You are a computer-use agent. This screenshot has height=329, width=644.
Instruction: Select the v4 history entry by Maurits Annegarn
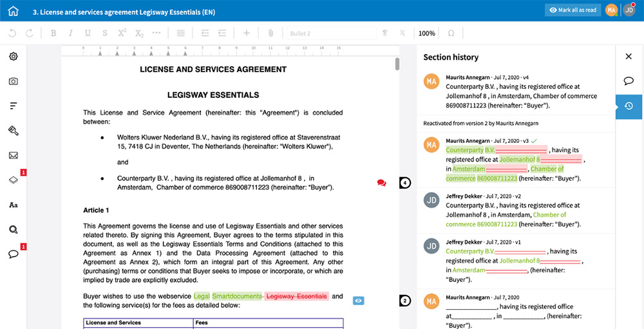click(515, 91)
